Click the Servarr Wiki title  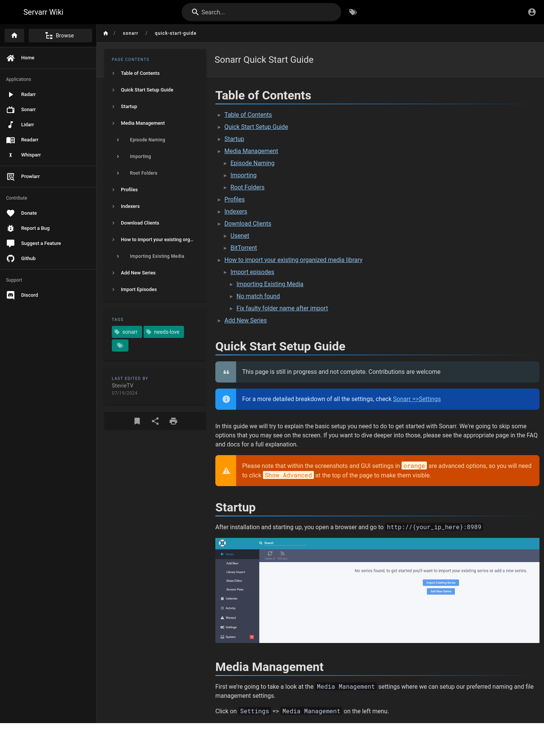43,12
